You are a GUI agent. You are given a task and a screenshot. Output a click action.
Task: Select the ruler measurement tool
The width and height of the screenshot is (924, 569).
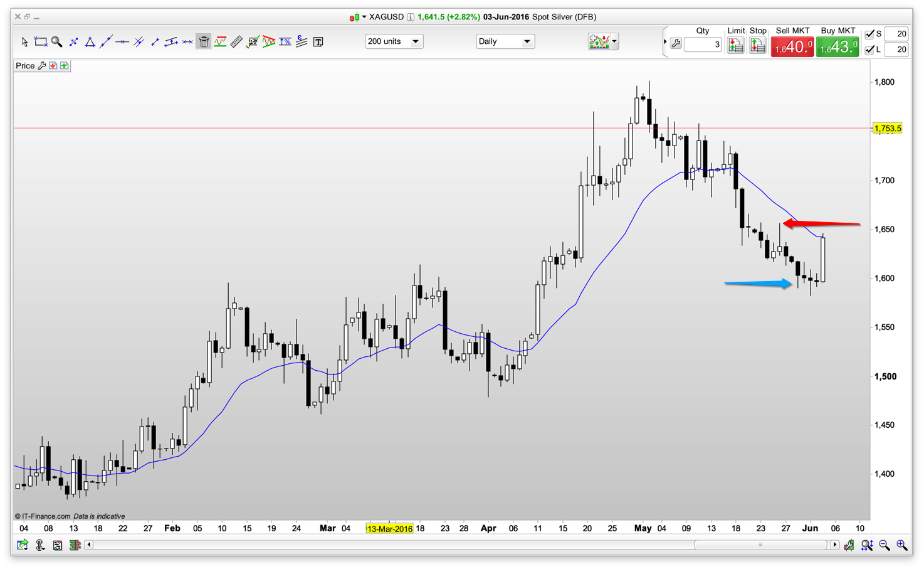coord(236,42)
